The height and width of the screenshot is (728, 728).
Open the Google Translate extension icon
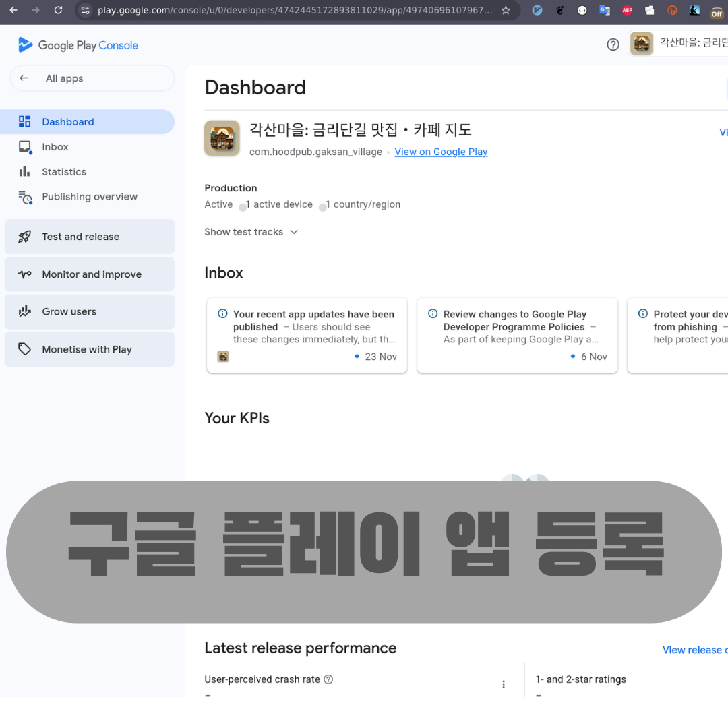click(x=605, y=10)
